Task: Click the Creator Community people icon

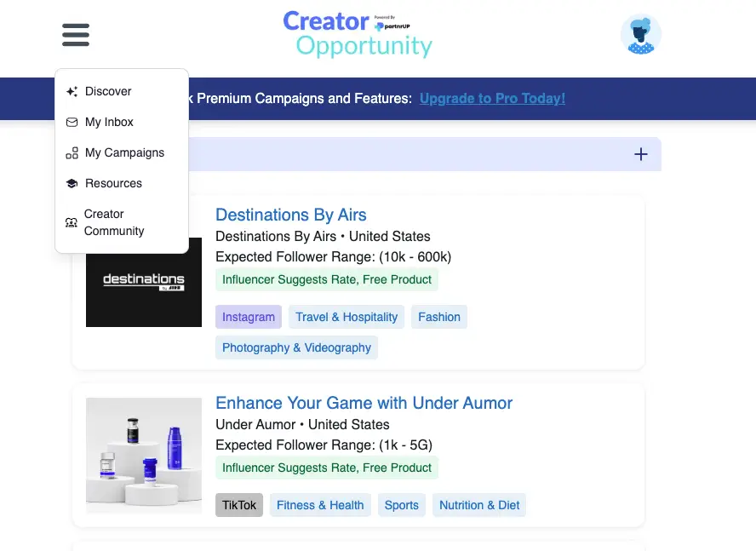Action: 72,222
